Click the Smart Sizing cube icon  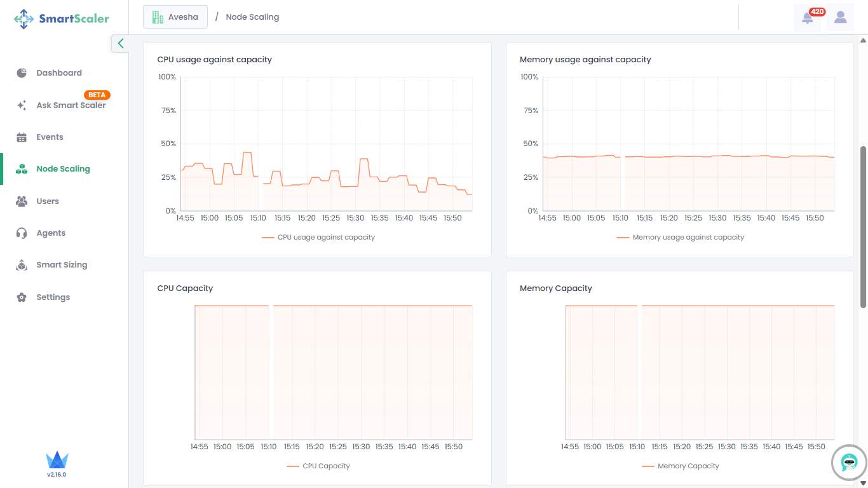click(22, 265)
